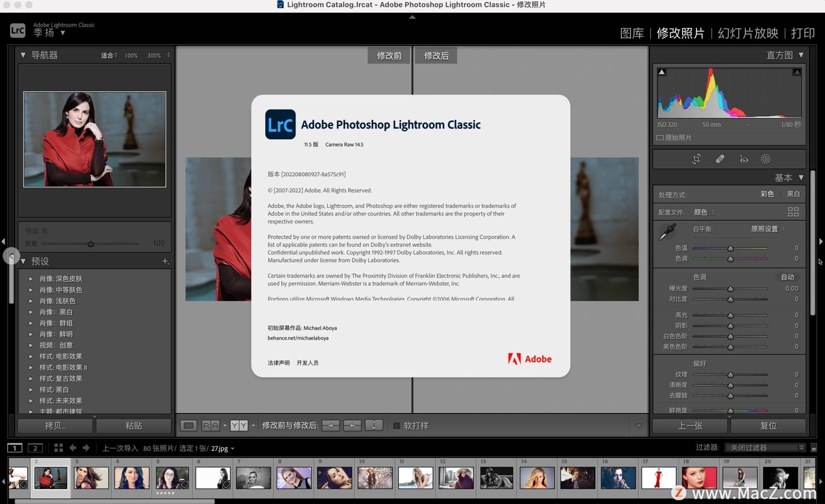Viewport: 825px width, 504px height.
Task: Click the Lightroom Classic logo icon
Action: point(17,30)
